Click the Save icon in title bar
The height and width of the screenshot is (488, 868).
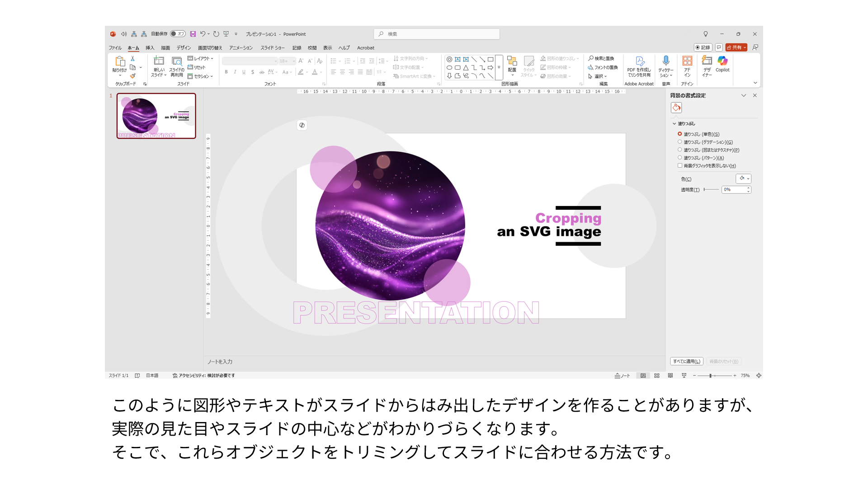point(193,34)
